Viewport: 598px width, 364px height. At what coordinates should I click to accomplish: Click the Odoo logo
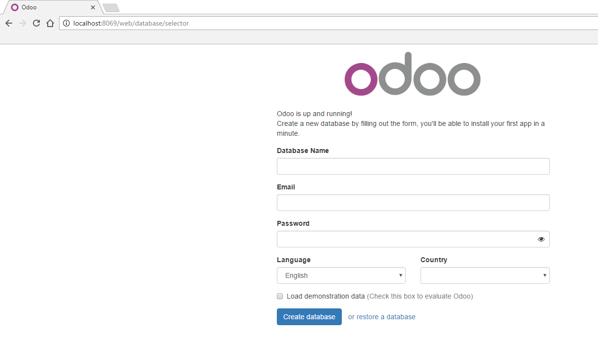point(413,74)
